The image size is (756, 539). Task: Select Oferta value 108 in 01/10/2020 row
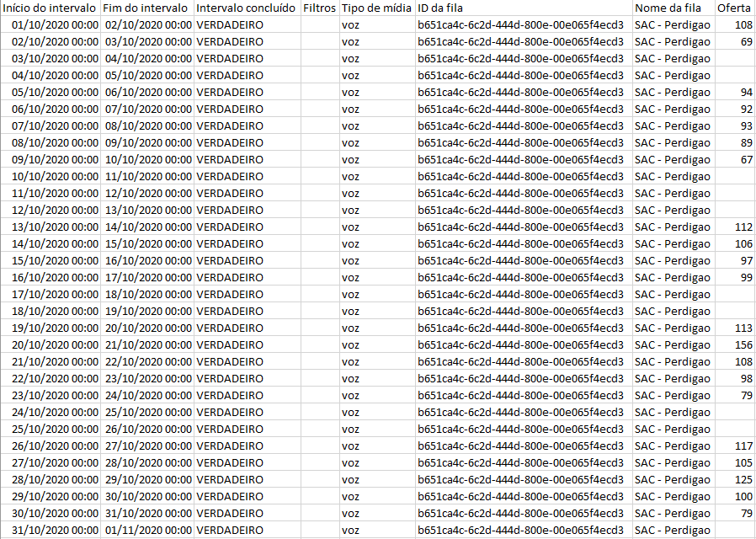point(735,25)
